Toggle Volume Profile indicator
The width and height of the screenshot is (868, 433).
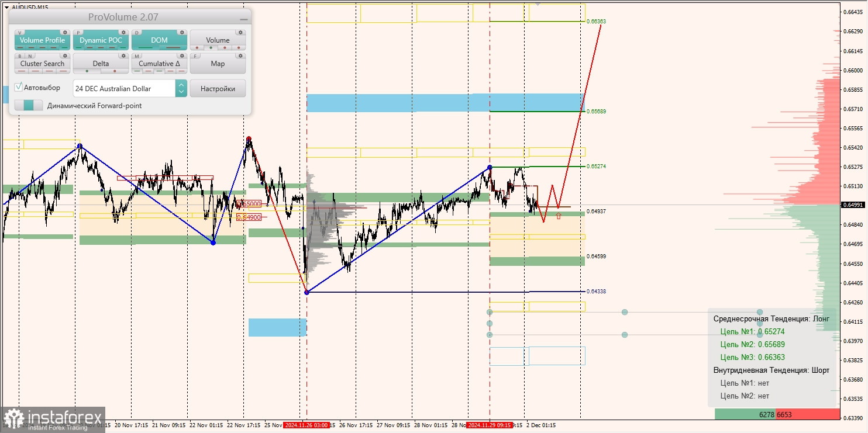[x=42, y=40]
